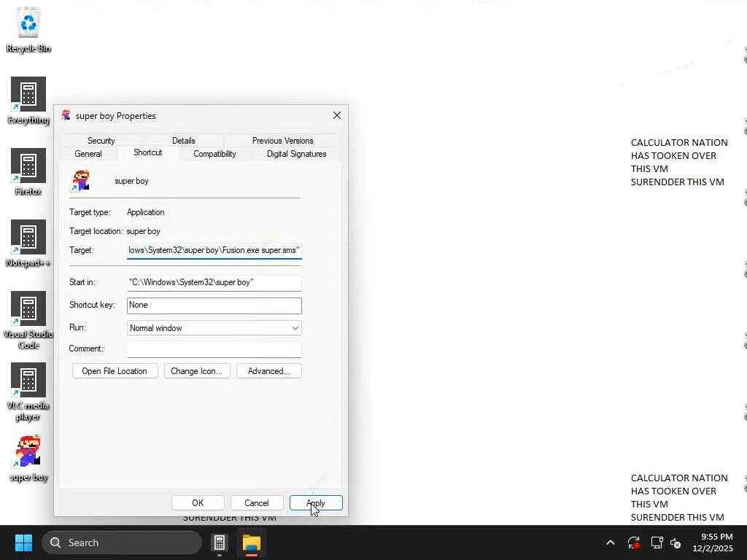The image size is (747, 560).
Task: Show hidden system tray icons
Action: pyautogui.click(x=611, y=542)
